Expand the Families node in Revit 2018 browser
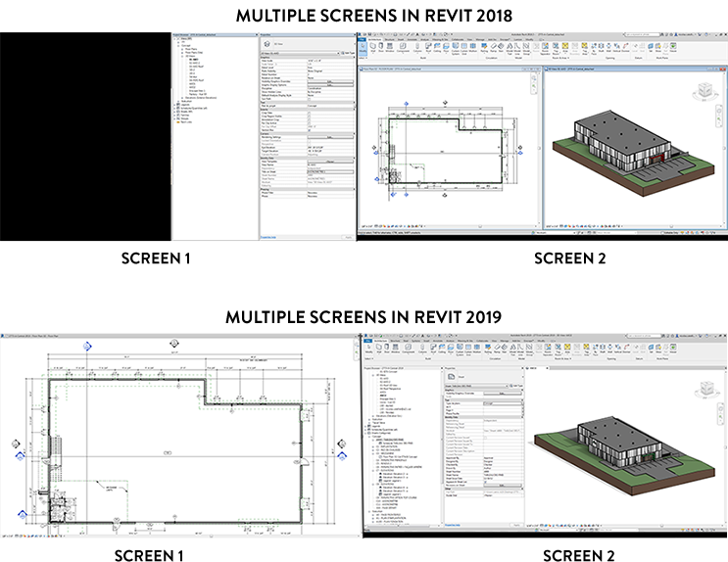 coord(174,116)
